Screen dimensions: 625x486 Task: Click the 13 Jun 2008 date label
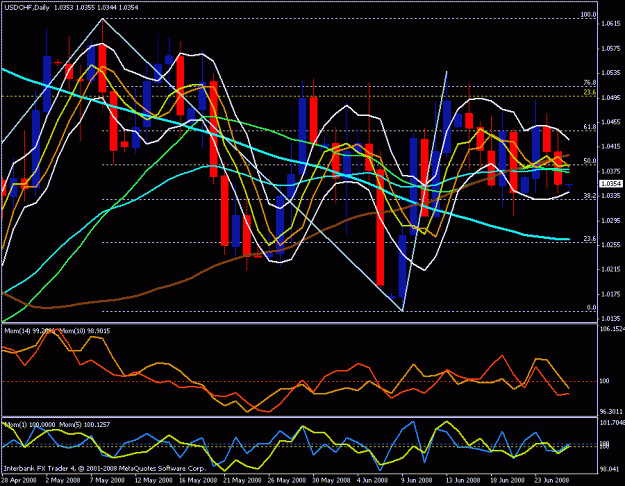coord(462,480)
